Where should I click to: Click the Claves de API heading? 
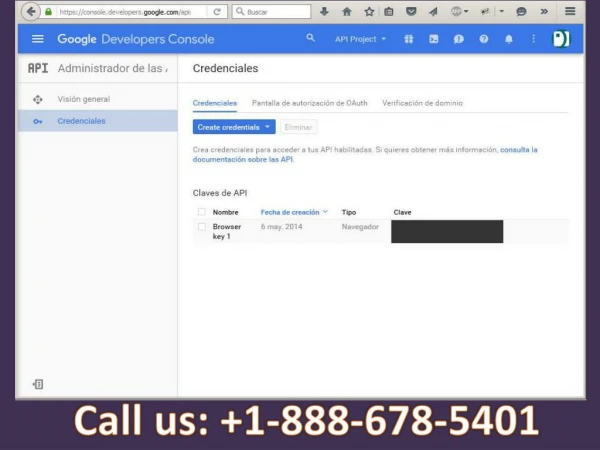click(x=220, y=193)
